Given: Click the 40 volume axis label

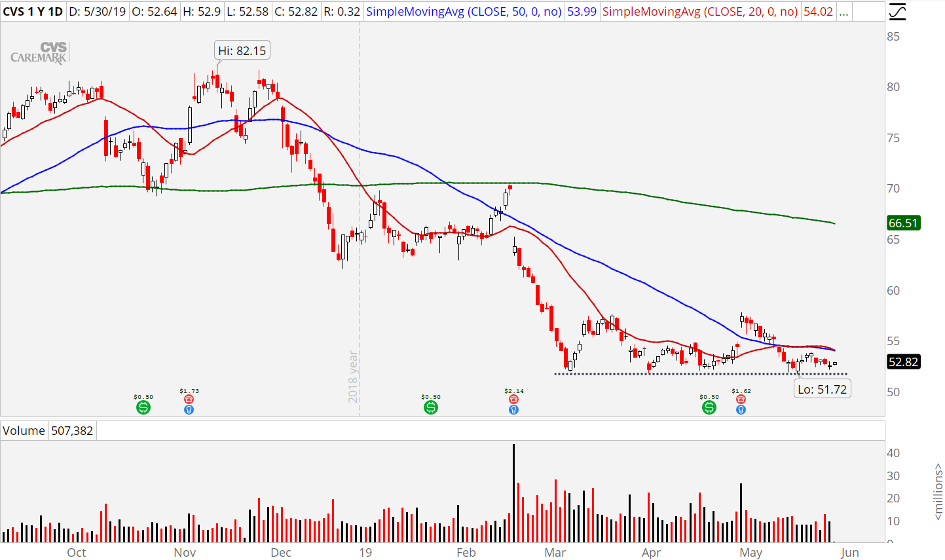Looking at the screenshot, I should pyautogui.click(x=893, y=453).
